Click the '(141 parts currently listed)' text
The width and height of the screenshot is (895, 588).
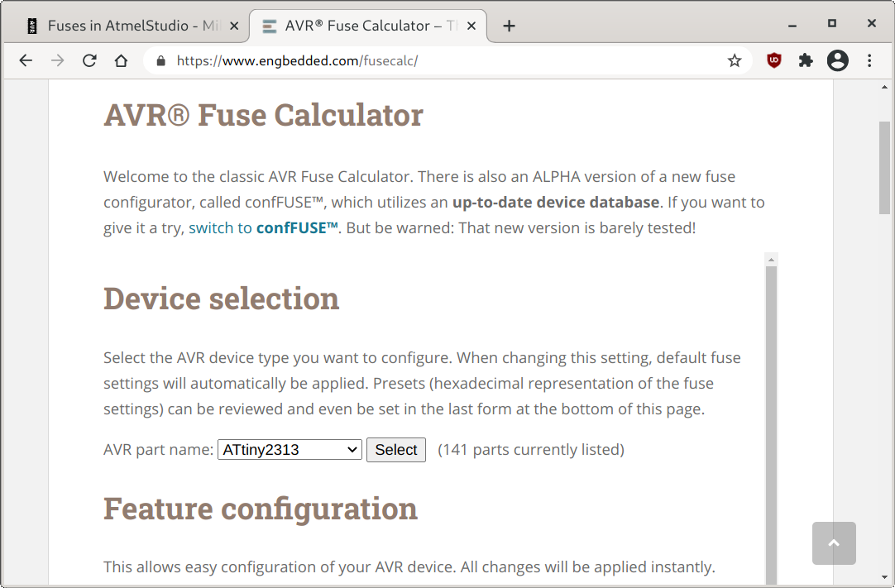point(531,450)
